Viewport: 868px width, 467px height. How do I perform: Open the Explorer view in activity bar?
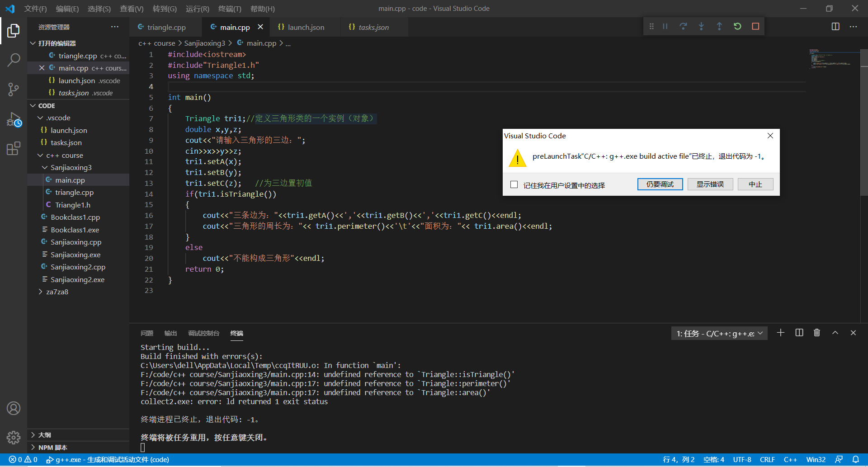14,31
